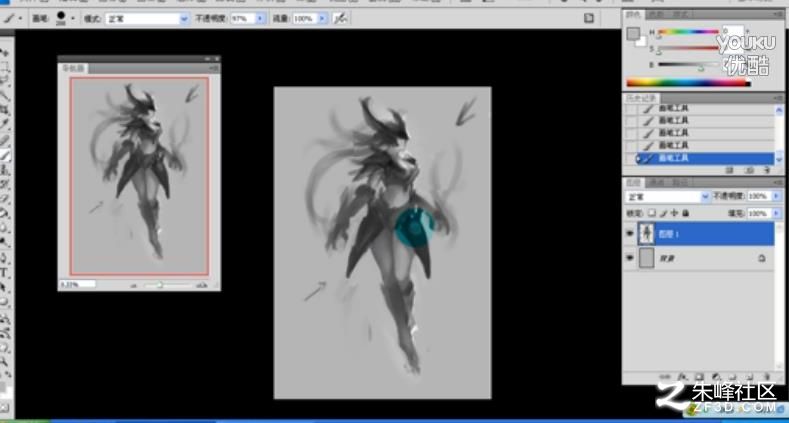Viewport: 789px width, 423px height.
Task: Click the H hue slider in Color panel
Action: tap(687, 32)
